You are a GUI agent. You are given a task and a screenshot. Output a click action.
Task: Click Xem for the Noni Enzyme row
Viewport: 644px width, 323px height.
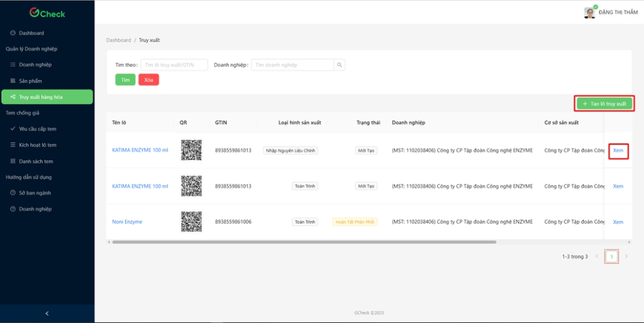pos(618,221)
